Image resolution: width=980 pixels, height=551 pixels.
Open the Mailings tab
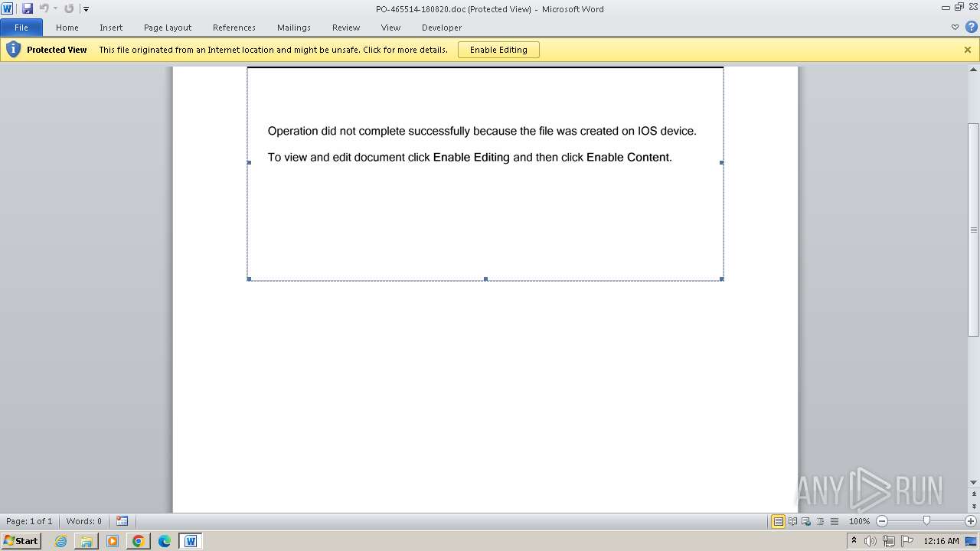[x=294, y=28]
